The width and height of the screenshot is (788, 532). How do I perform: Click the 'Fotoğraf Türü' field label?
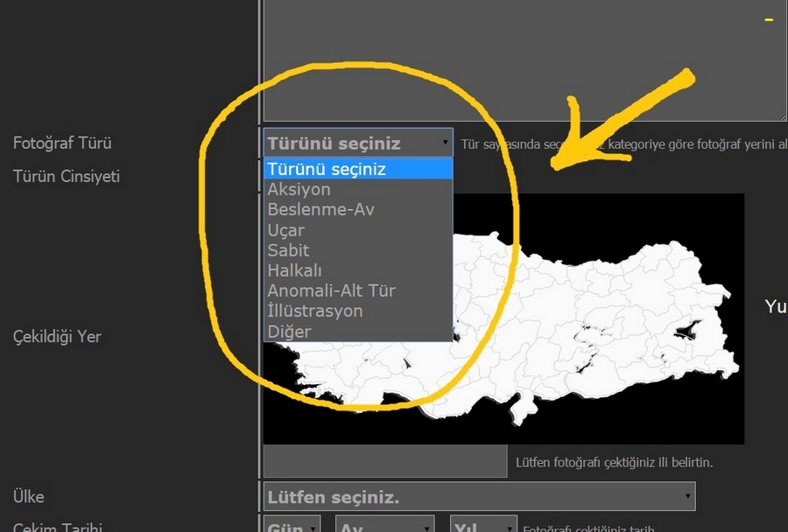62,143
